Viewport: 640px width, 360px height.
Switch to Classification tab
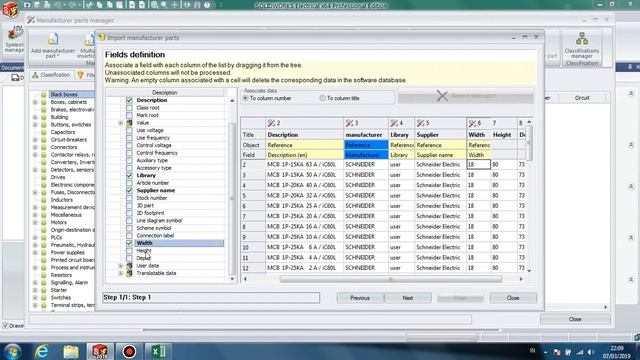click(51, 75)
